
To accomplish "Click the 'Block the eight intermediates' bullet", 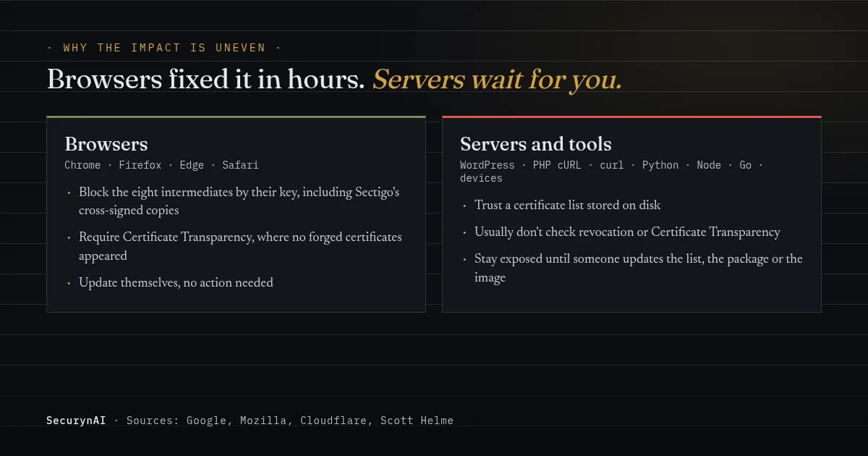I will tap(239, 201).
